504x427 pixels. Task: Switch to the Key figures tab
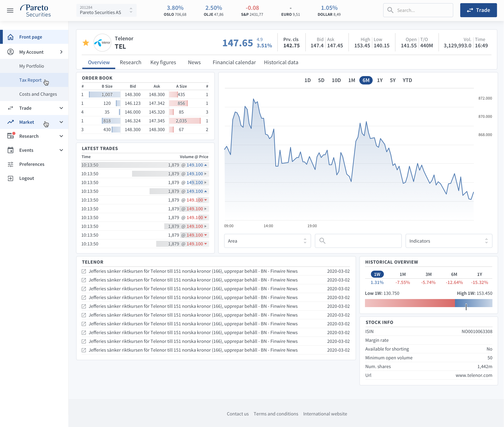tap(163, 62)
